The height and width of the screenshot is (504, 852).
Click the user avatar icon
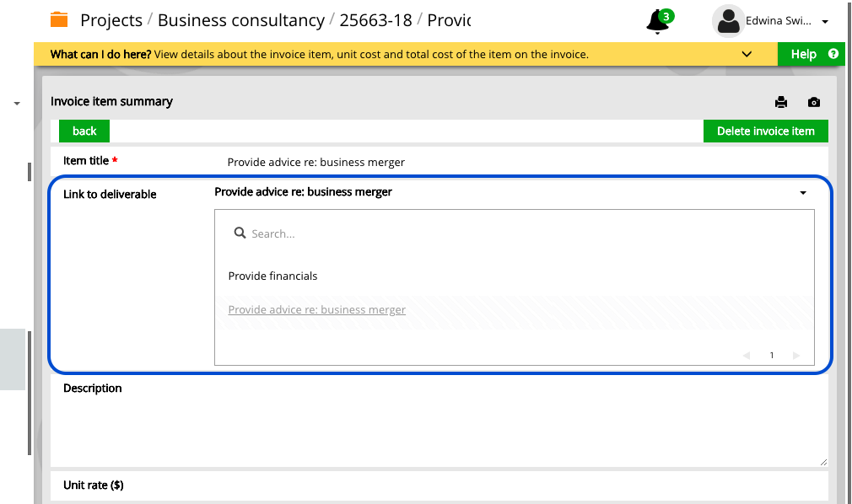[728, 21]
